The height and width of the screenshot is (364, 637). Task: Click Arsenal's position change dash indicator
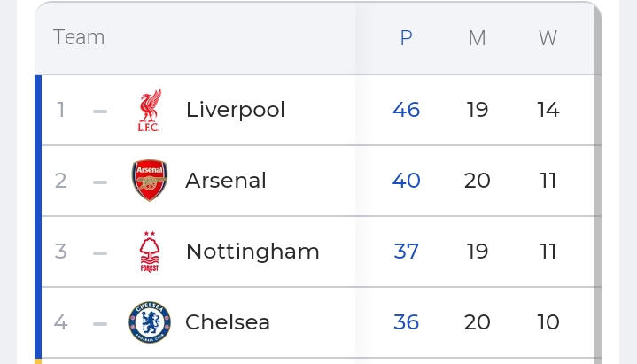(100, 182)
